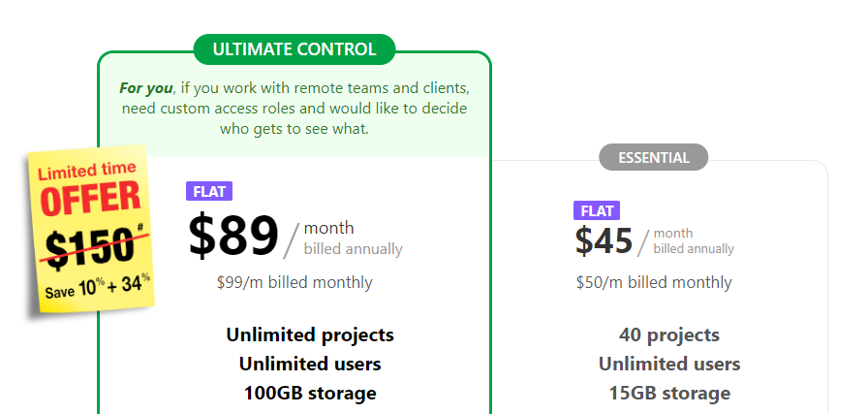This screenshot has width=868, height=414.
Task: Click 100GB storage feature line
Action: [310, 393]
